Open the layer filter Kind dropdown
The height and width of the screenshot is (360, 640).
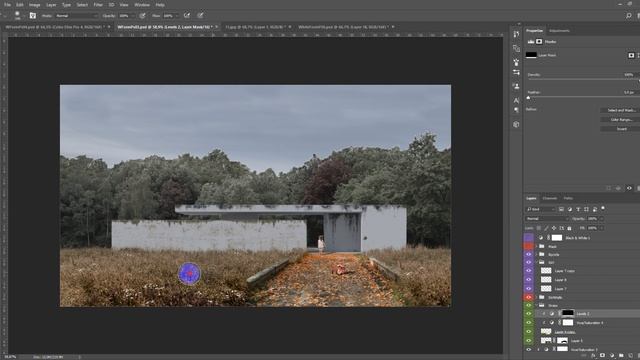(541, 209)
